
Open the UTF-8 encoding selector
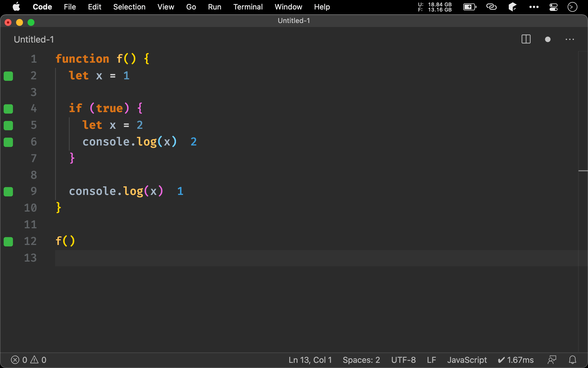[403, 360]
